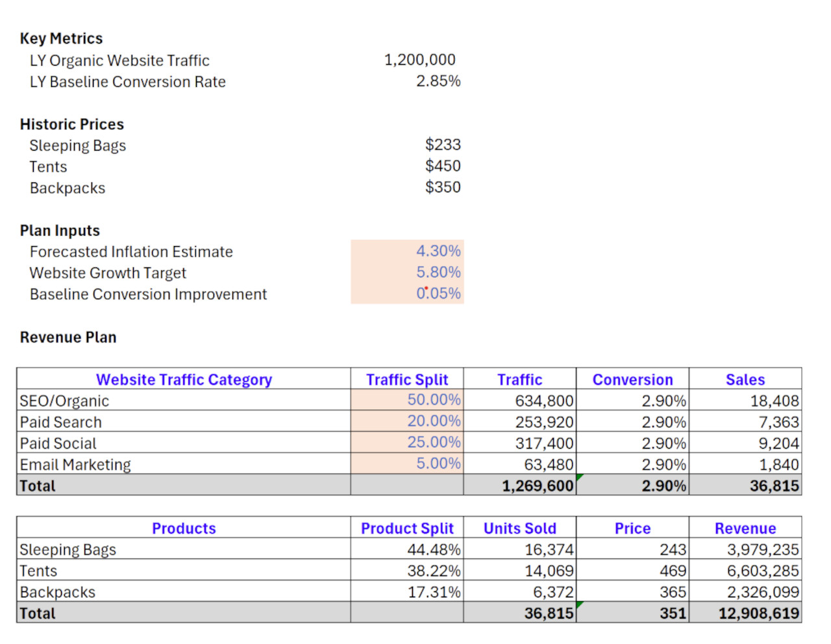
Task: Click the Products header cell
Action: (184, 528)
